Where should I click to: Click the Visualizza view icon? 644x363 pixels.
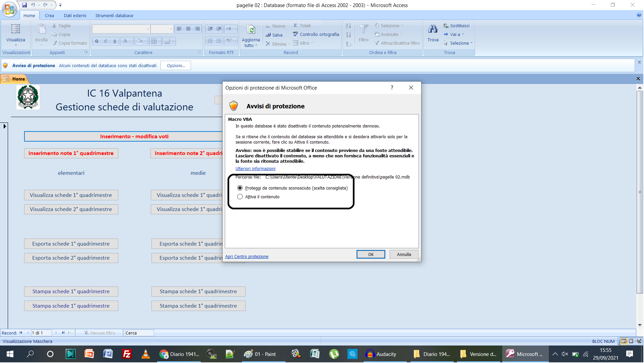point(15,29)
